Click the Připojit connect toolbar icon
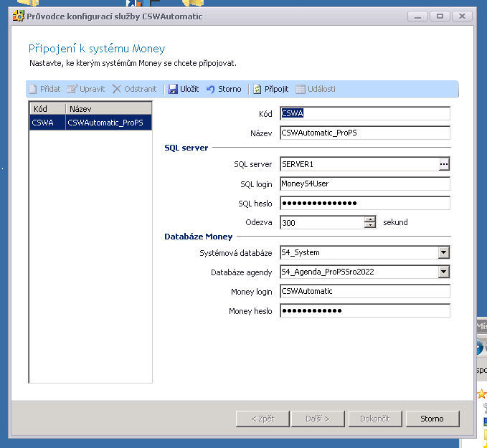487x448 pixels. point(257,89)
